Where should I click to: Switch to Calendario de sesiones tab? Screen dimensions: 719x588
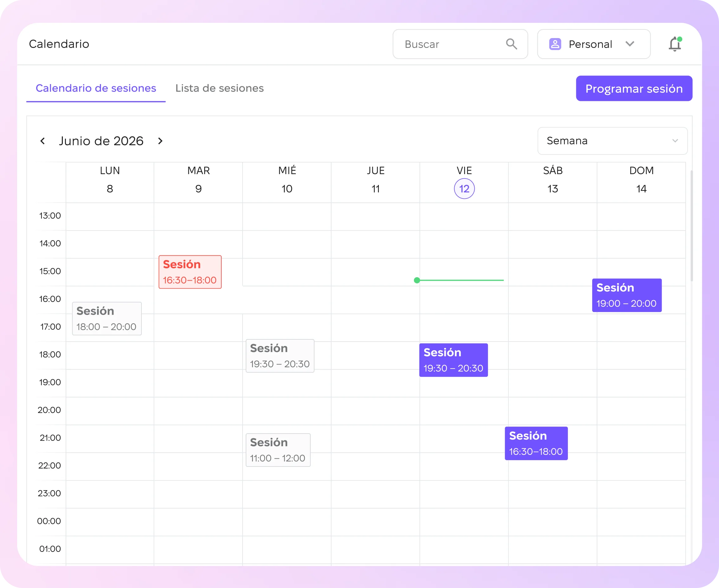coord(96,88)
